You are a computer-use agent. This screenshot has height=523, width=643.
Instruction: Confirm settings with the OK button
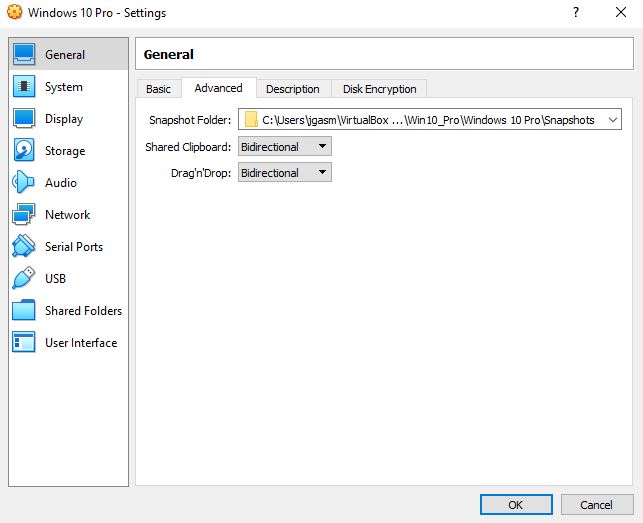point(516,505)
